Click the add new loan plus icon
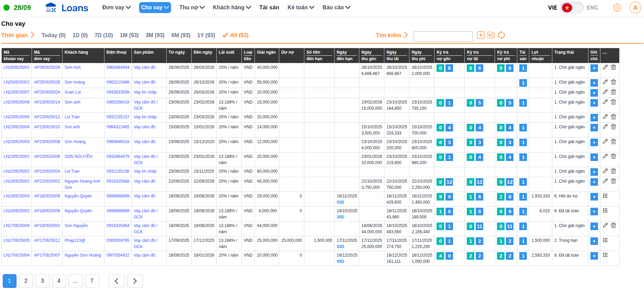Screen dimensions: 644x291 coord(481,35)
